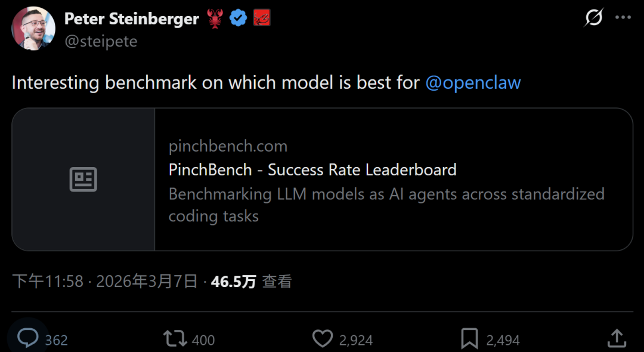Click the link card article placeholder image
Viewport: 644px width, 352px height.
(x=83, y=179)
